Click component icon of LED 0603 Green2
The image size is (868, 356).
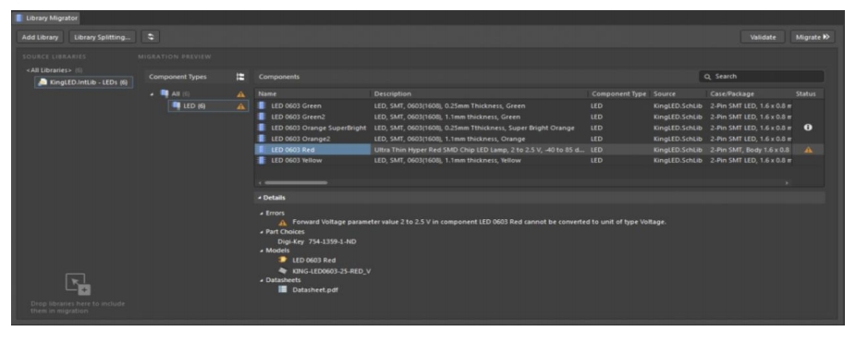(262, 117)
